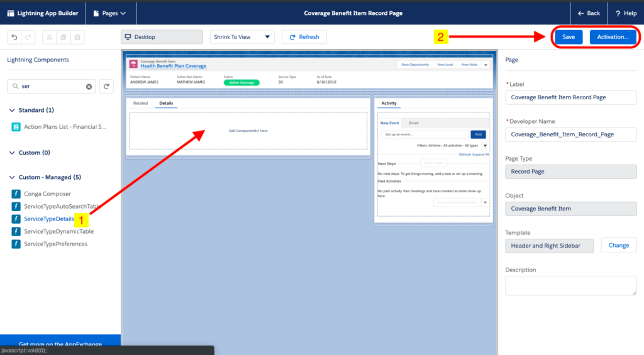Select the ServiceTypeAutoSearchTable component

(61, 207)
